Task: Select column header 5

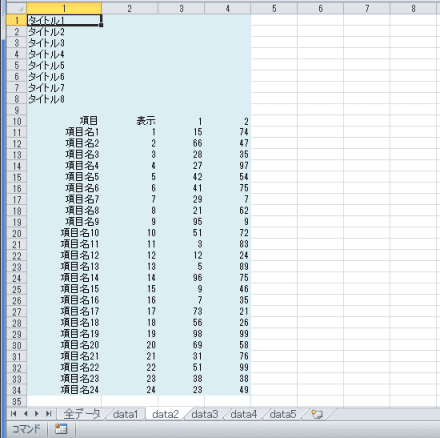Action: [274, 9]
